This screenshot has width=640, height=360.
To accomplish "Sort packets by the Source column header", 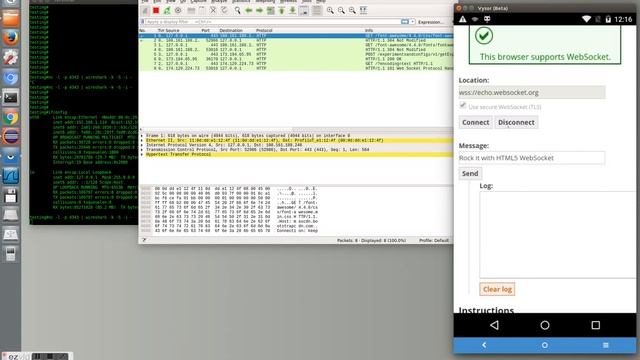I will (x=172, y=30).
